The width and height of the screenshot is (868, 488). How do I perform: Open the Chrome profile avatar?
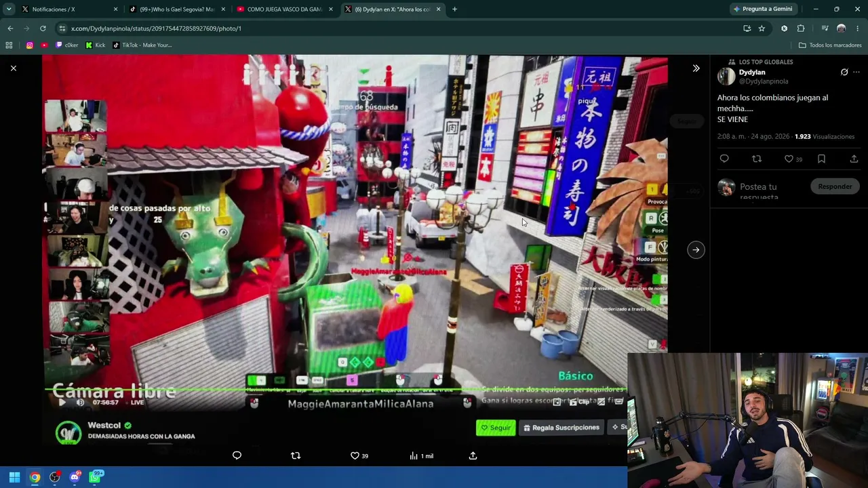click(842, 28)
